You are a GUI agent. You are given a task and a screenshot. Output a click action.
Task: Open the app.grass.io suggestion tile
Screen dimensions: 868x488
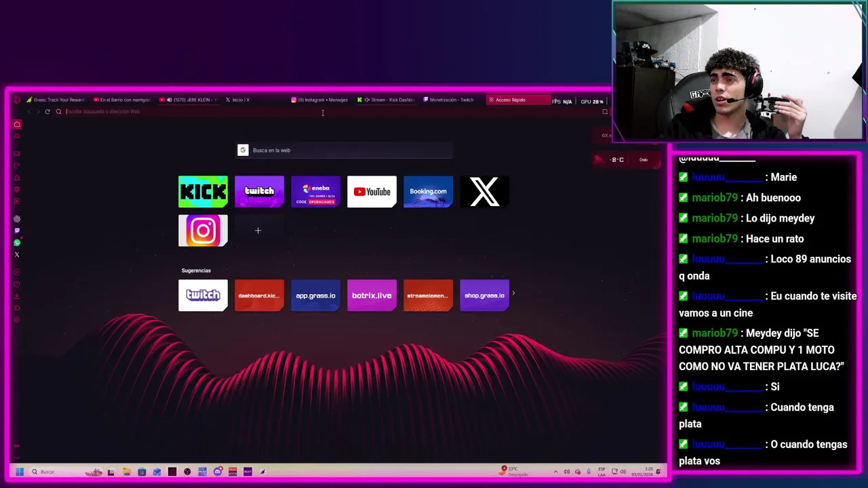[x=315, y=296]
